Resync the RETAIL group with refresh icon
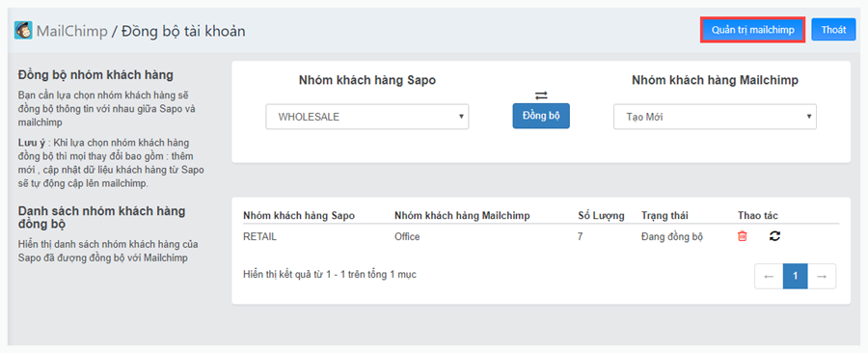Image resolution: width=868 pixels, height=353 pixels. (775, 236)
